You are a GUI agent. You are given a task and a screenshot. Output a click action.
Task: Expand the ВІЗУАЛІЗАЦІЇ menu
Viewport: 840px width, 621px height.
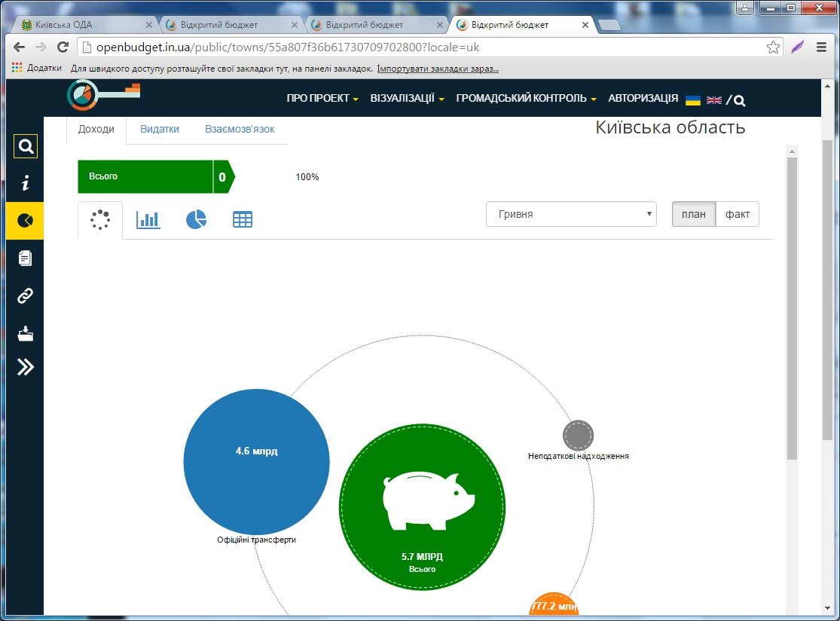pyautogui.click(x=407, y=98)
